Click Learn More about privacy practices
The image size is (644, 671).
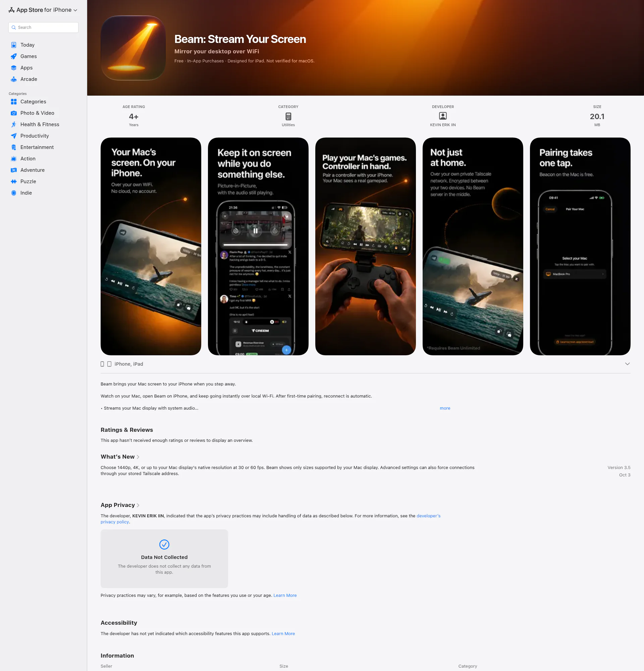[x=285, y=595]
